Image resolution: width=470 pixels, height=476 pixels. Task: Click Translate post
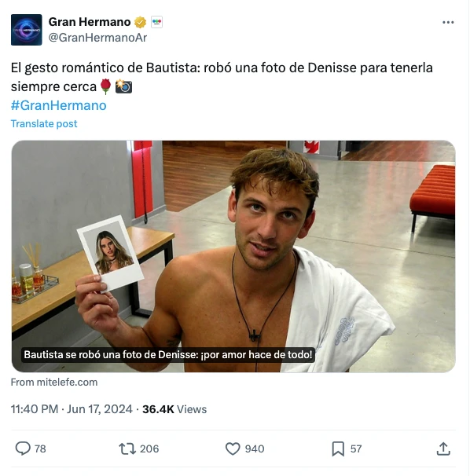[x=44, y=123]
